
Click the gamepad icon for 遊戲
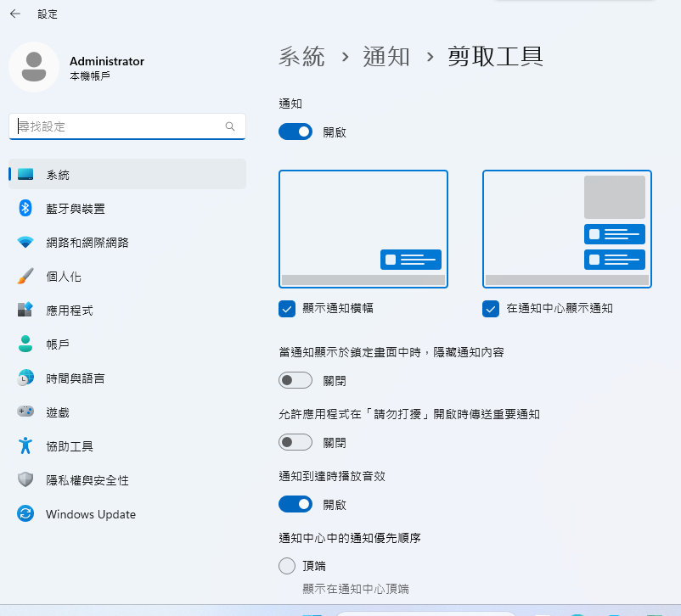pyautogui.click(x=25, y=412)
